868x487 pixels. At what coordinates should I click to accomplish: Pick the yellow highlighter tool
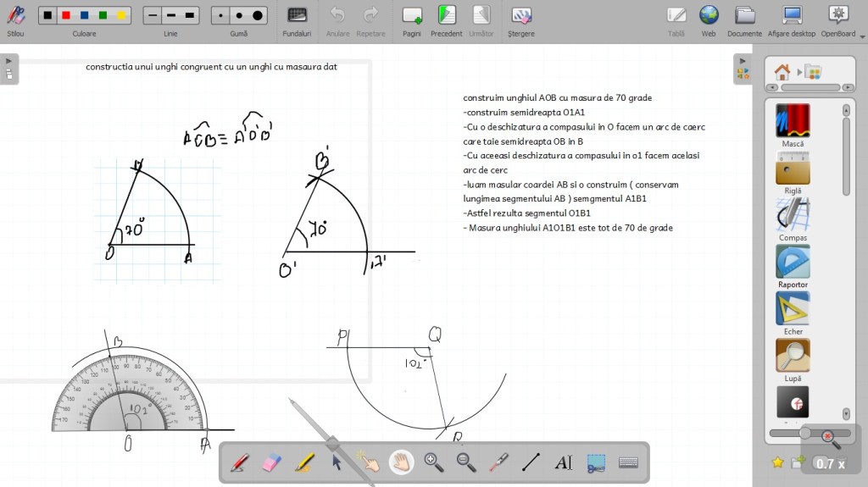pos(304,462)
